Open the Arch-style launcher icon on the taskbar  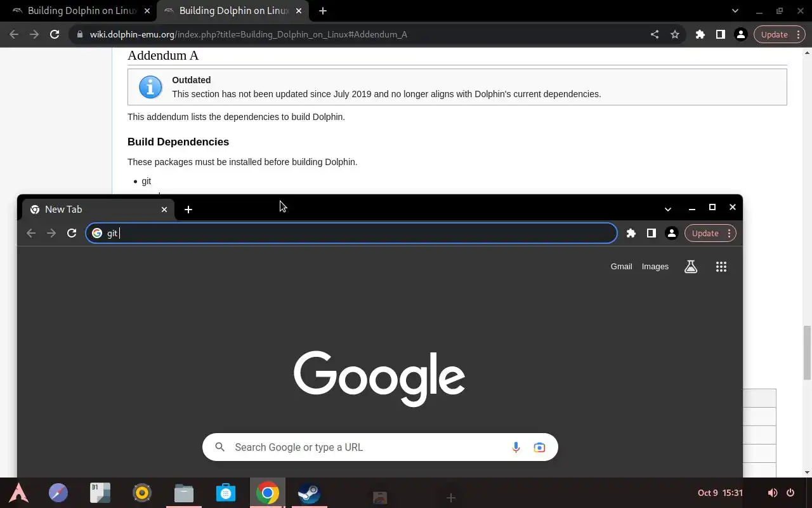18,493
